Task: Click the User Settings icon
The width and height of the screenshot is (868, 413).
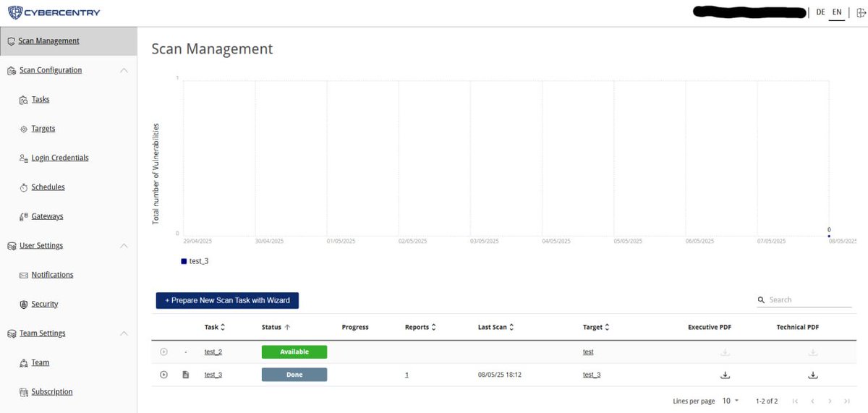Action: [12, 246]
